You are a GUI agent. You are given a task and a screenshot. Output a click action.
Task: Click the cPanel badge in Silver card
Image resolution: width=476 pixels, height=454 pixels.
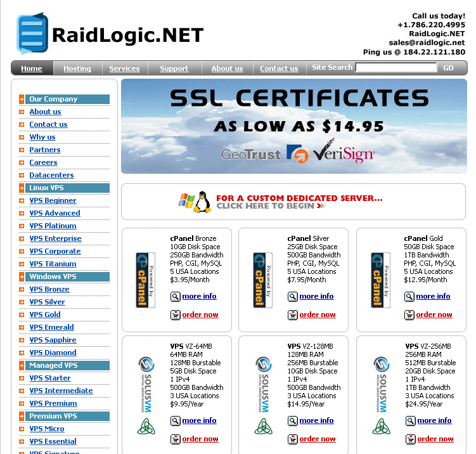click(262, 280)
